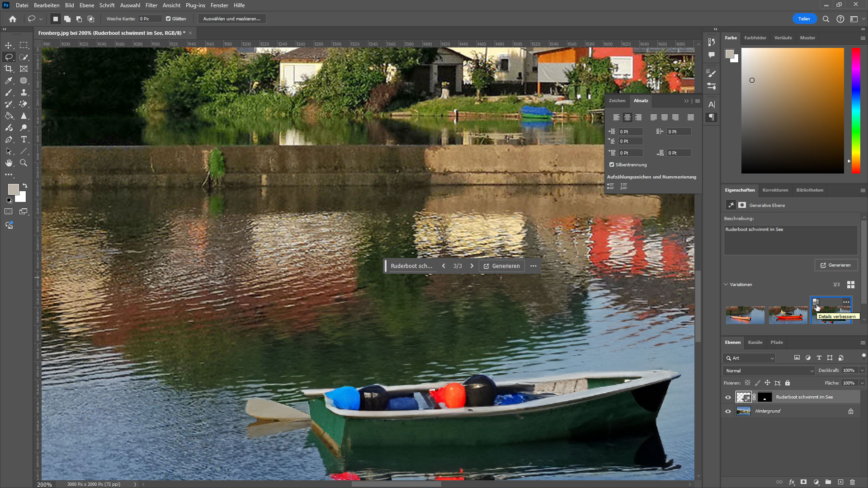The image size is (868, 488).
Task: Click the blue Teilen button
Action: pos(804,19)
